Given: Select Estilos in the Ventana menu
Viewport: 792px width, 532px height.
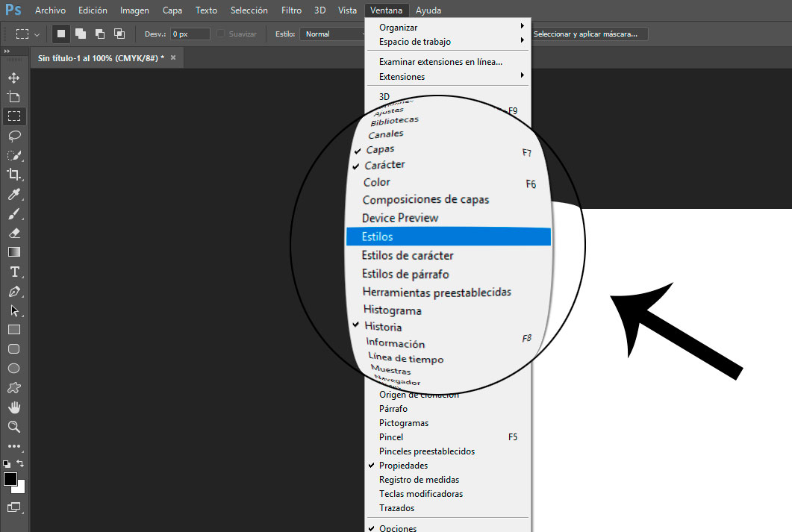Looking at the screenshot, I should pos(449,237).
